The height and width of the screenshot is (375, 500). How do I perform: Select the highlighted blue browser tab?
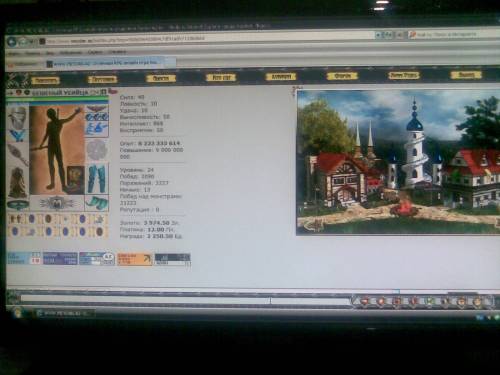coord(111,63)
